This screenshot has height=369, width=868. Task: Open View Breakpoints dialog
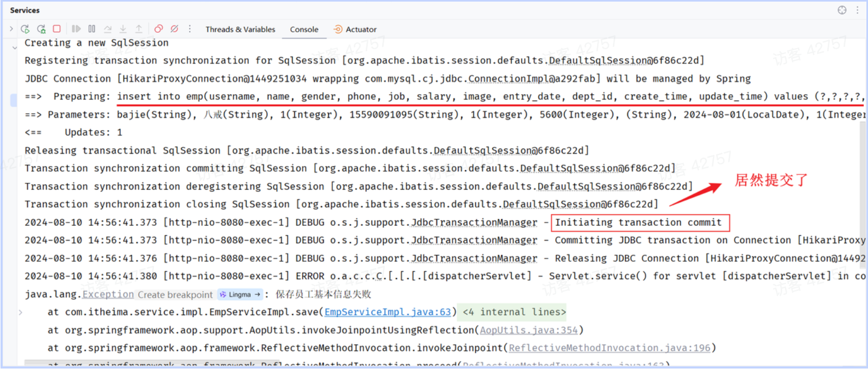(158, 29)
